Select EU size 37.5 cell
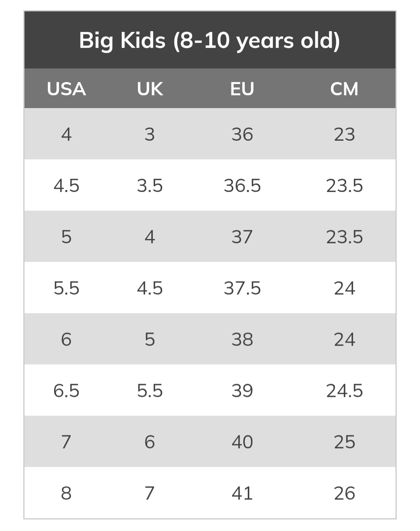This screenshot has height=531, width=420. (242, 288)
